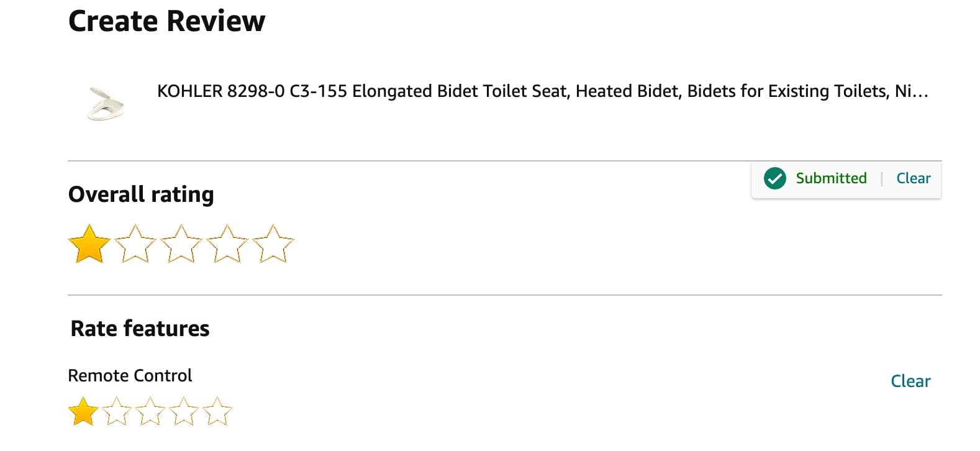980x451 pixels.
Task: Clear the submitted overall rating
Action: (913, 178)
